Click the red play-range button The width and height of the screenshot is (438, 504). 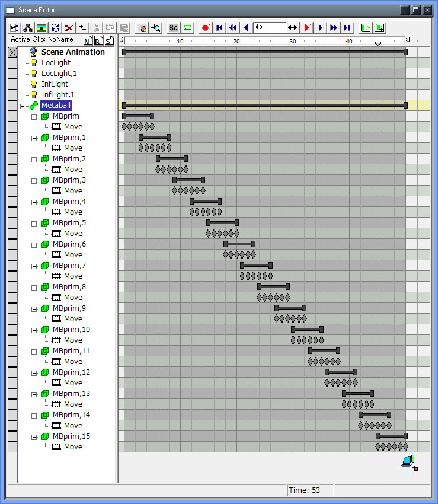point(307,28)
